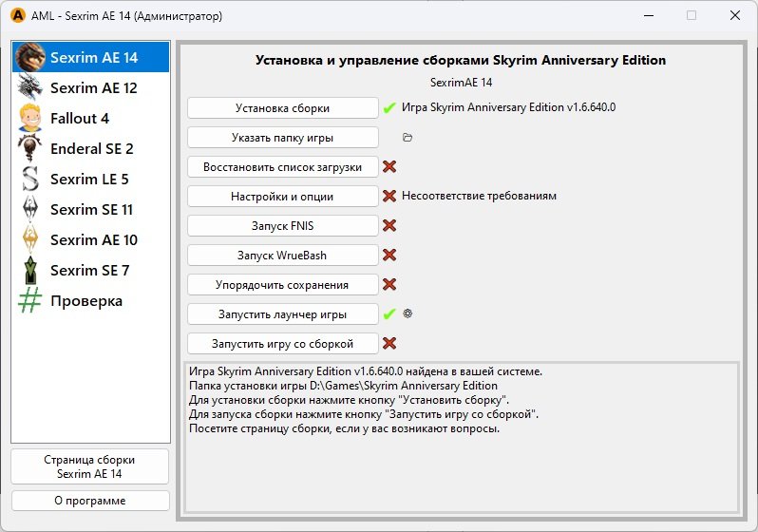Switch to Sexrim SE 7 build

pyautogui.click(x=89, y=270)
